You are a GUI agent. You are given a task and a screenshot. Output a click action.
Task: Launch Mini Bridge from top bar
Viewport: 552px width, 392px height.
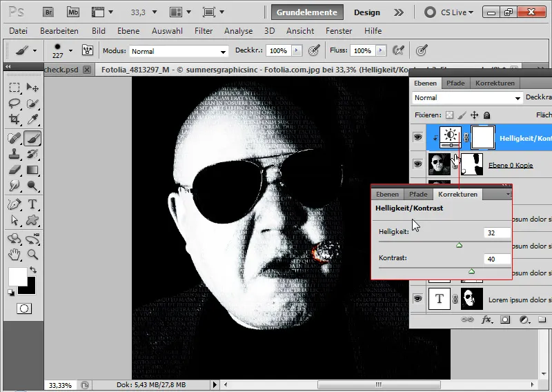tap(73, 12)
